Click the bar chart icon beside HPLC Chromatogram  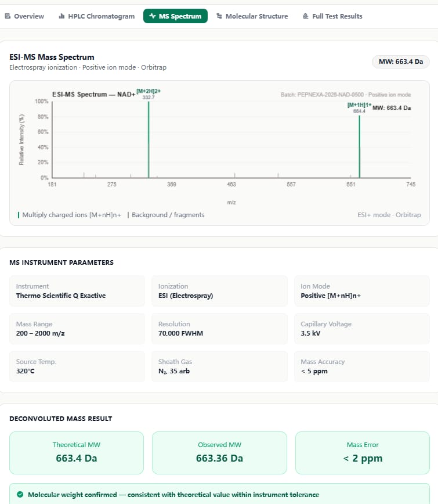61,16
